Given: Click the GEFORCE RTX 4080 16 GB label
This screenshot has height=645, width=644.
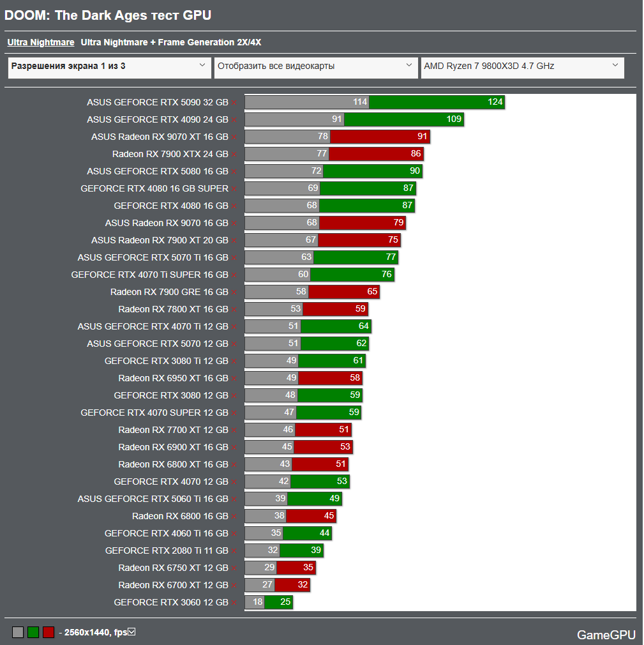Looking at the screenshot, I should point(171,206).
